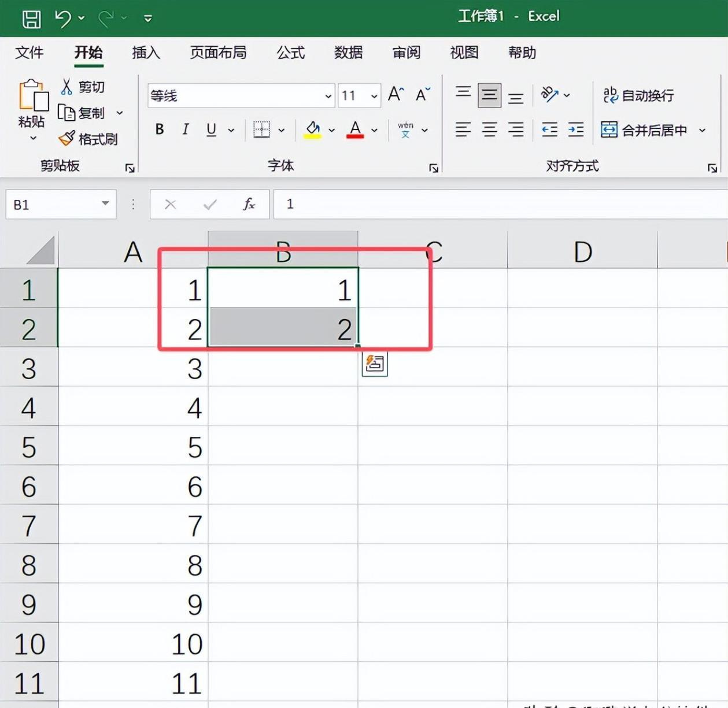This screenshot has height=708, width=728.
Task: Apply yellow fill color bucket
Action: click(x=313, y=130)
